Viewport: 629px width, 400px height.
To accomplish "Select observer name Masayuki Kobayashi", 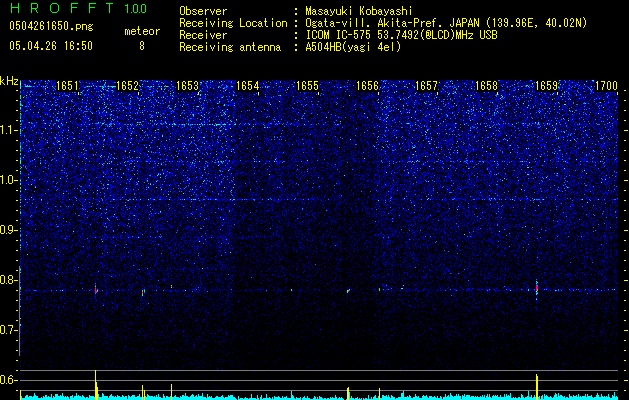I will click(x=359, y=11).
